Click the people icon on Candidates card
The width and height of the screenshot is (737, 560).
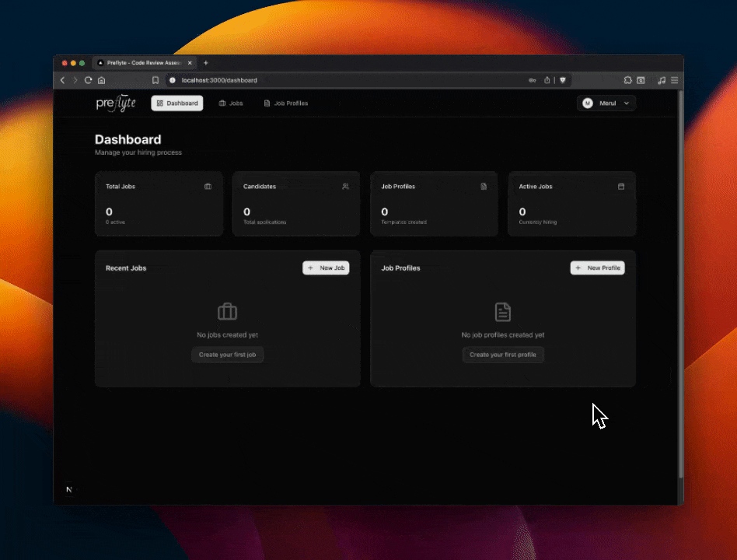(345, 187)
